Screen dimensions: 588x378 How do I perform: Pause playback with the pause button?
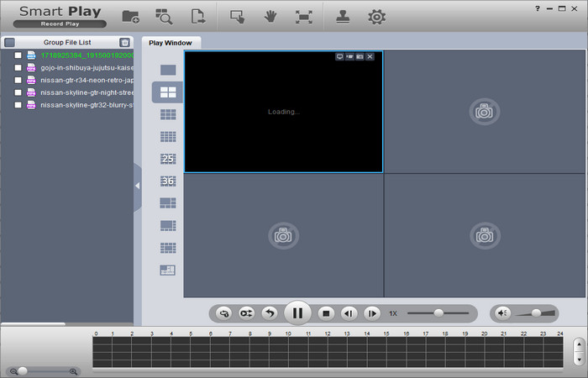(297, 313)
